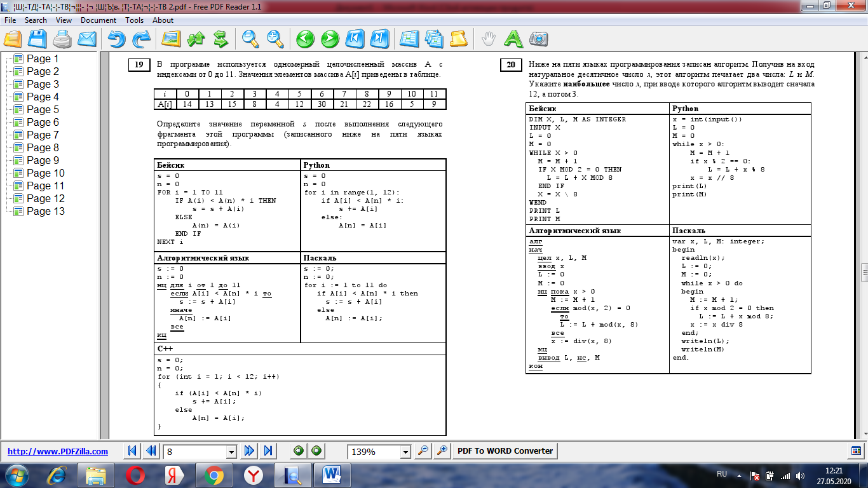The image size is (868, 488).
Task: Click the volume speaker icon in the tray
Action: tap(800, 475)
